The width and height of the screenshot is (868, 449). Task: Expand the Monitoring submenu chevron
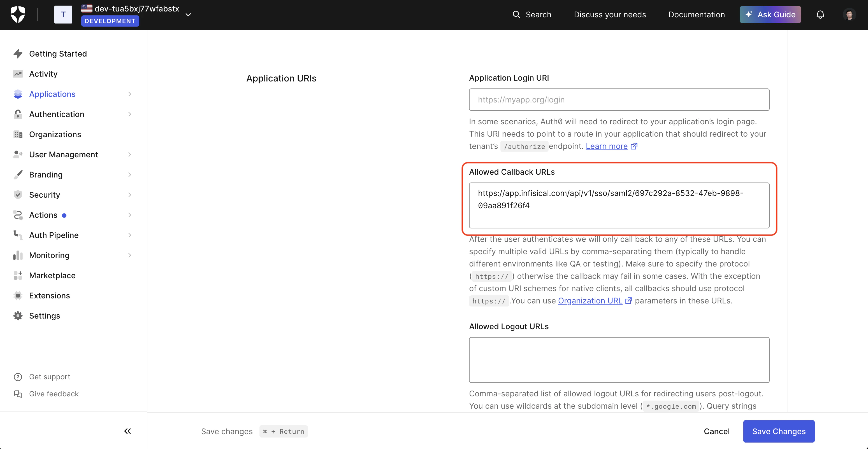(130, 255)
